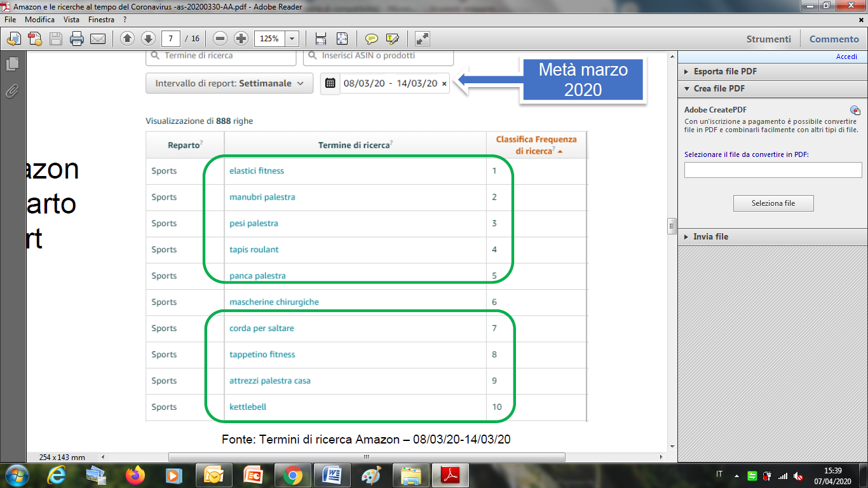Click the Accedi sign-in link
This screenshot has width=868, height=488.
(846, 57)
